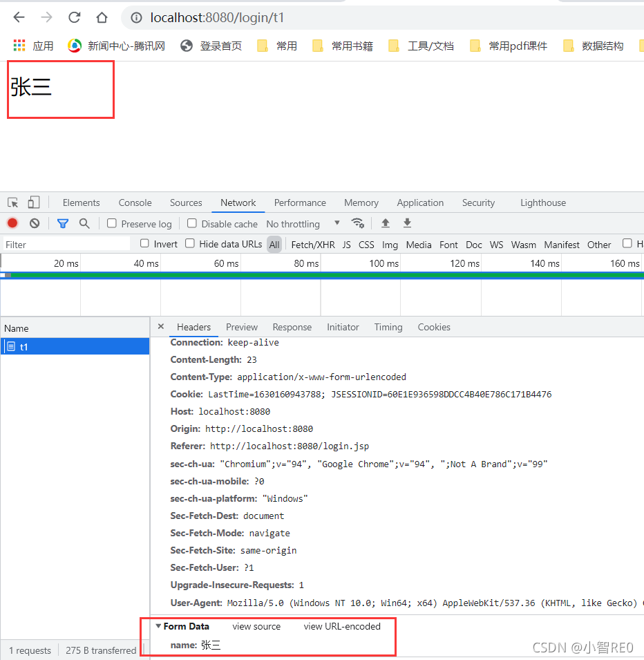Open the Security tab
The width and height of the screenshot is (644, 660).
[x=478, y=203]
